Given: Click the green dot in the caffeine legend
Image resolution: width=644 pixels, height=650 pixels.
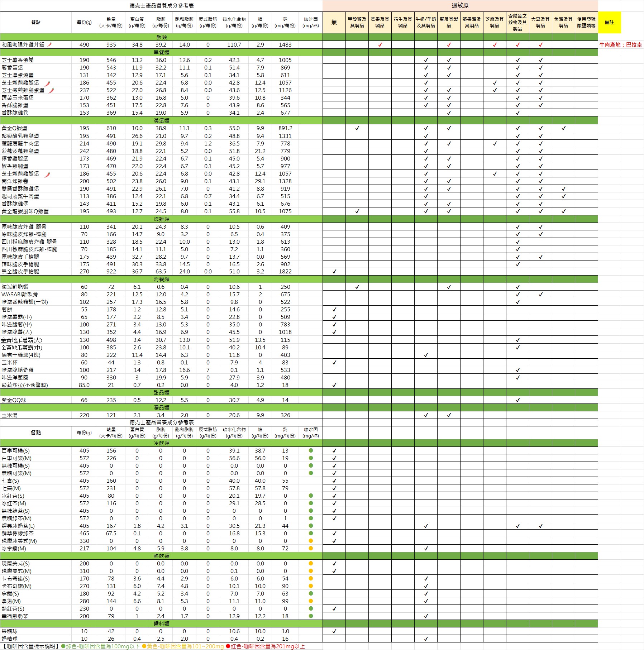Looking at the screenshot, I should point(63,646).
